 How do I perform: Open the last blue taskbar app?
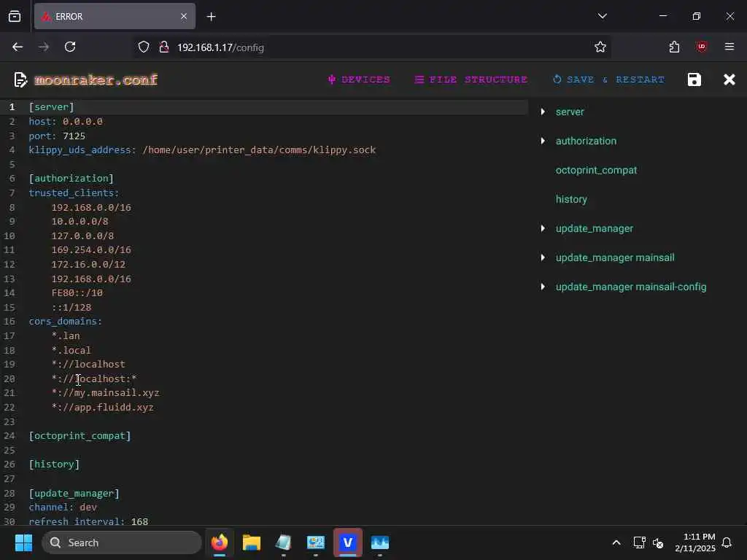click(379, 542)
